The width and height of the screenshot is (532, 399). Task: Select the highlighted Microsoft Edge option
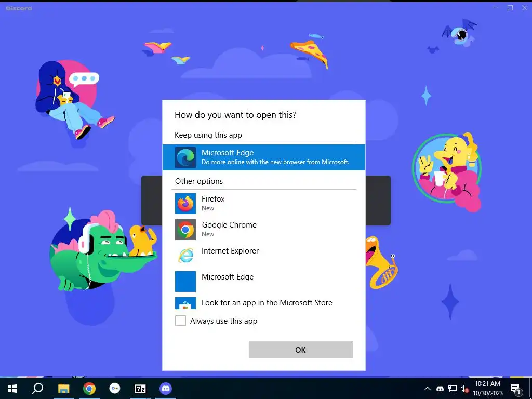coord(263,157)
